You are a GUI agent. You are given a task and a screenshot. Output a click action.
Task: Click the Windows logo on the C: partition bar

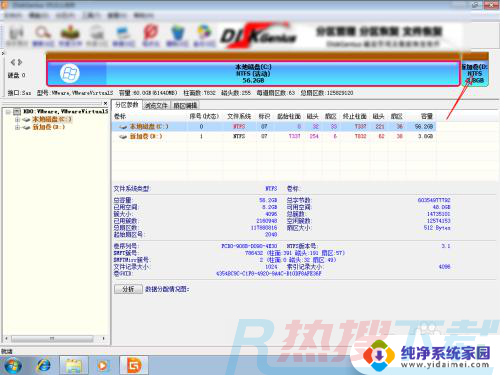point(70,73)
